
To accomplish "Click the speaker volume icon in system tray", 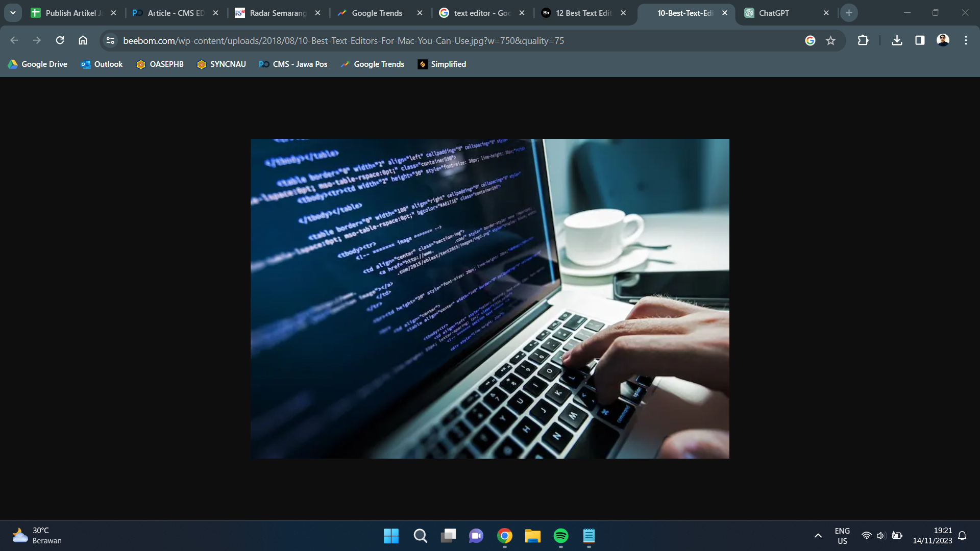I will [881, 536].
